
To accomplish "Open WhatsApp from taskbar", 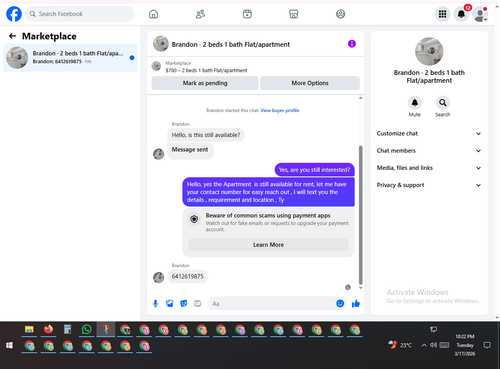I will coord(87,330).
